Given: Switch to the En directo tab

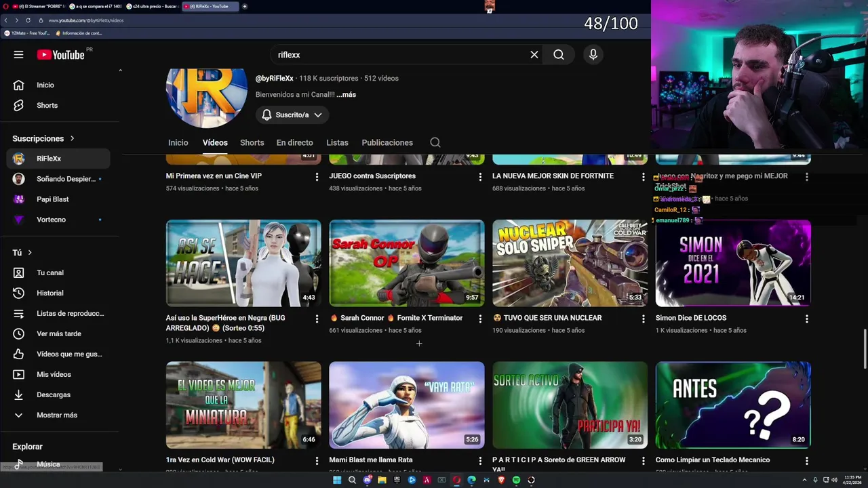Looking at the screenshot, I should [294, 142].
